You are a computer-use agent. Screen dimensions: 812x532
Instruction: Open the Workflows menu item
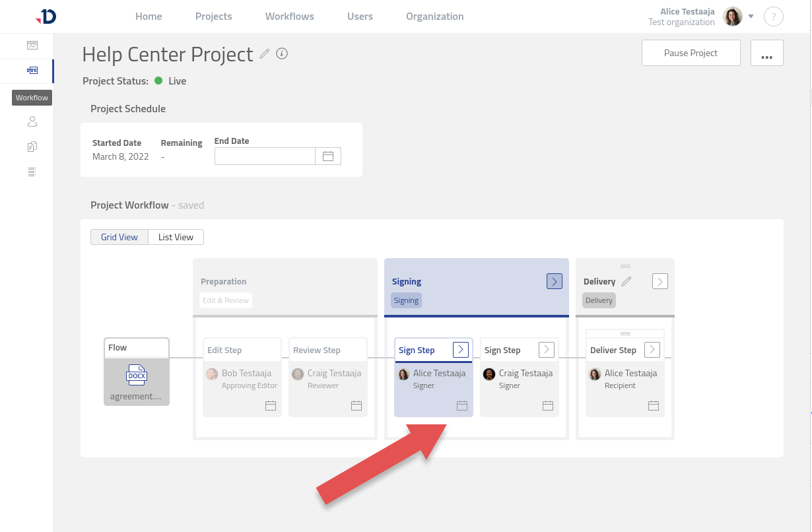[x=289, y=17]
